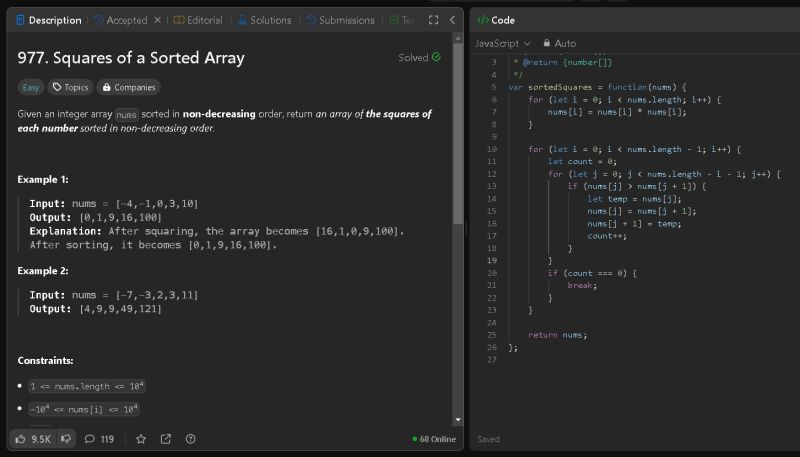Collapse the description panel with left chevron
Viewport: 800px width, 457px height.
[453, 20]
